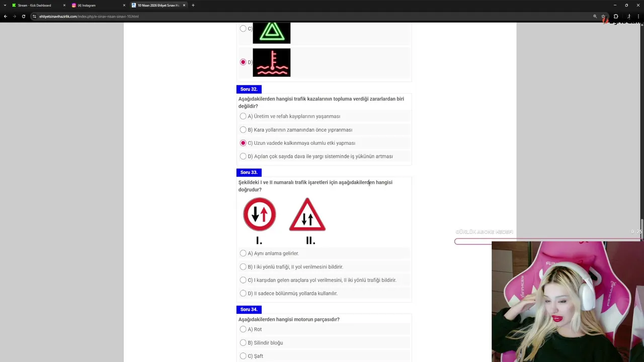Viewport: 644px width, 362px height.
Task: Click the Soru 34. label
Action: [x=249, y=310]
